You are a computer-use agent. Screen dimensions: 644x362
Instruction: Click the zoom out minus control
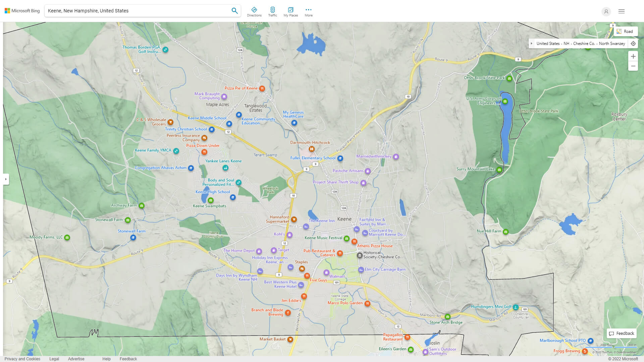pos(633,66)
